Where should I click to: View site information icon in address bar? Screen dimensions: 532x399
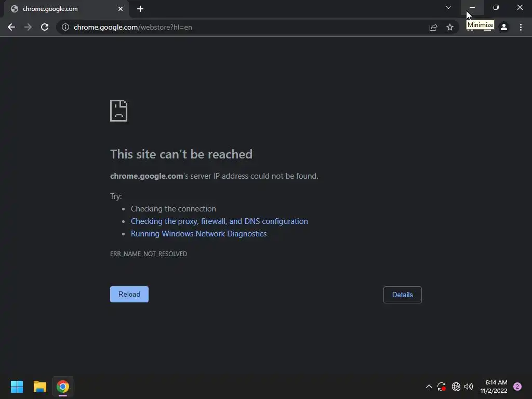coord(65,27)
